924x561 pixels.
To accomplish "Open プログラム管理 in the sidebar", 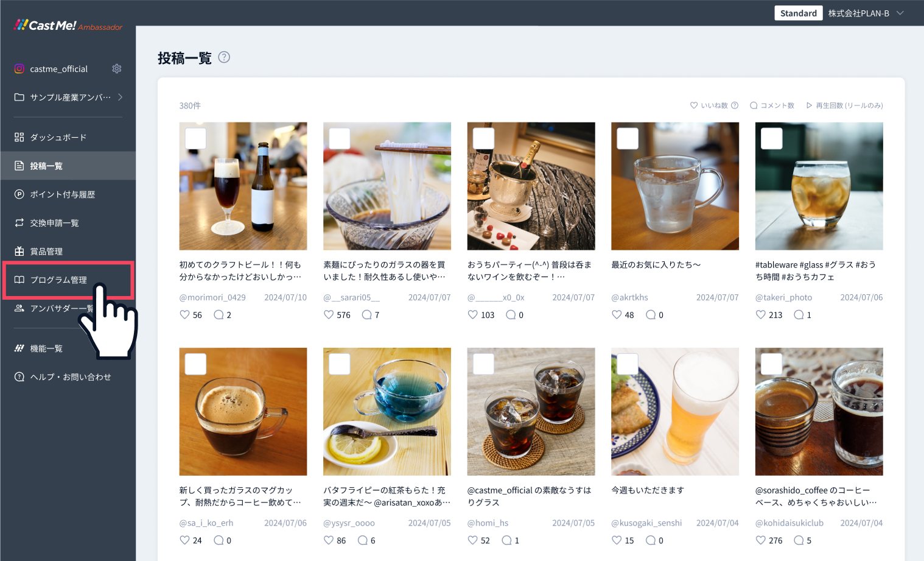I will click(x=59, y=280).
